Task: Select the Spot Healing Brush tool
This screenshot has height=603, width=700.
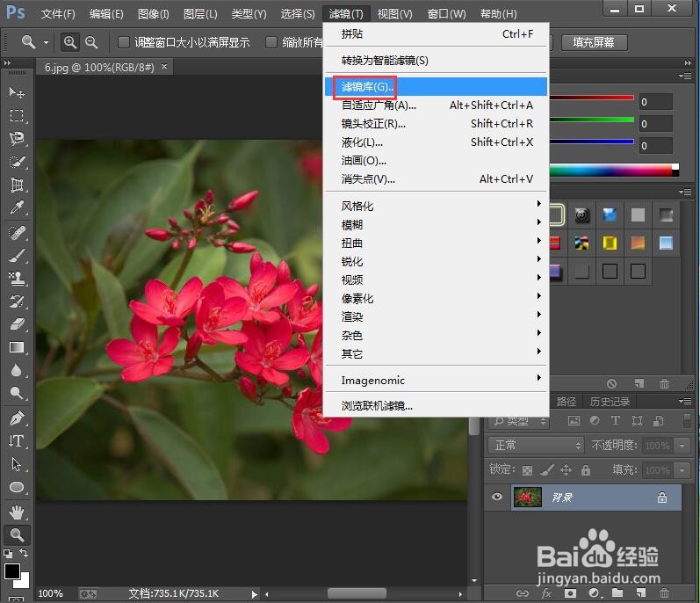Action: 17,233
